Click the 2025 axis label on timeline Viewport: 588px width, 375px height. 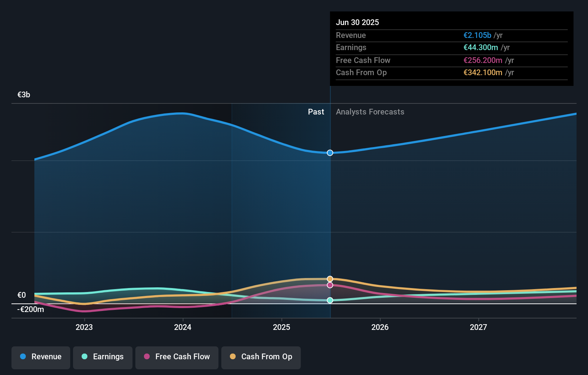point(282,327)
